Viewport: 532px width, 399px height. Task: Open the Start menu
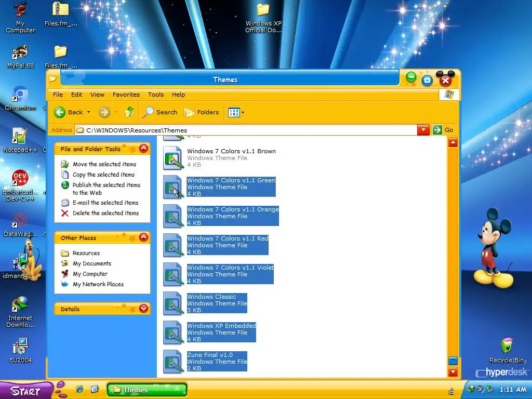tap(25, 391)
